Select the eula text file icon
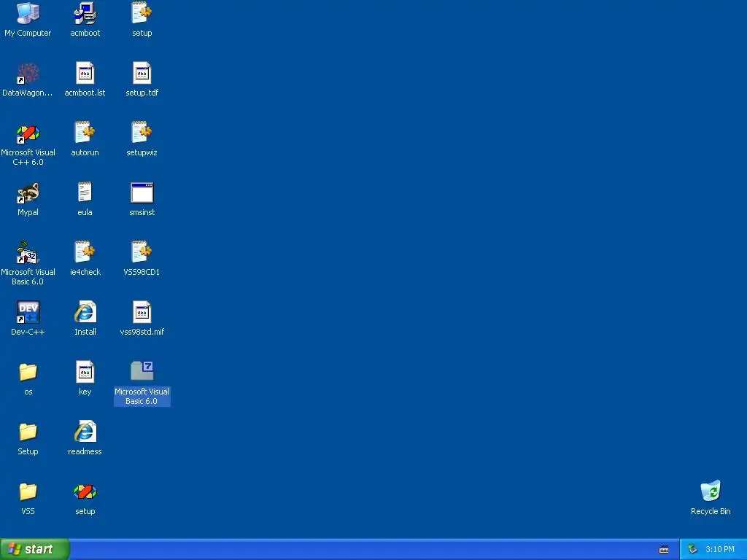Viewport: 747px width, 560px height. [85, 192]
